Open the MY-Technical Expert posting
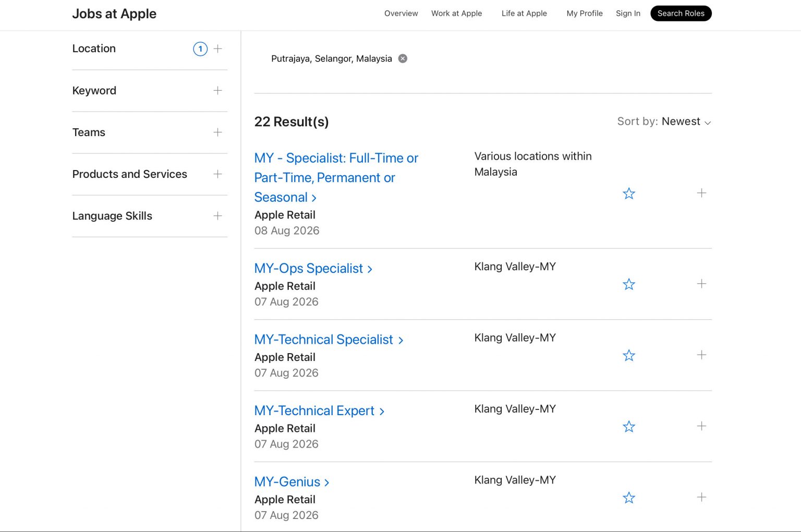The width and height of the screenshot is (801, 532). click(x=319, y=411)
